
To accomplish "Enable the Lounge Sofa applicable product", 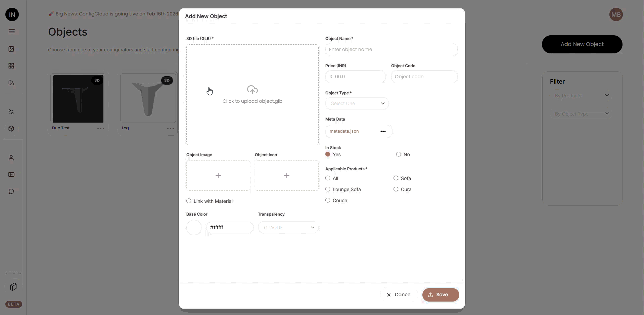I will [327, 189].
